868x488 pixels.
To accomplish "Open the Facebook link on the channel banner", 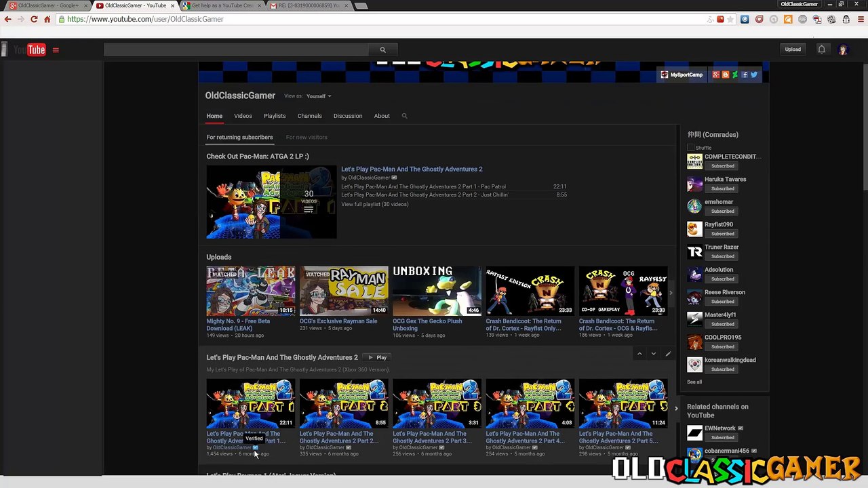I will point(745,75).
